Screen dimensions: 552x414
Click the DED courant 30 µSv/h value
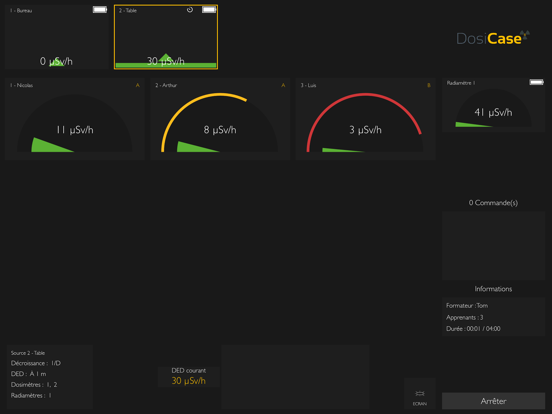click(189, 381)
